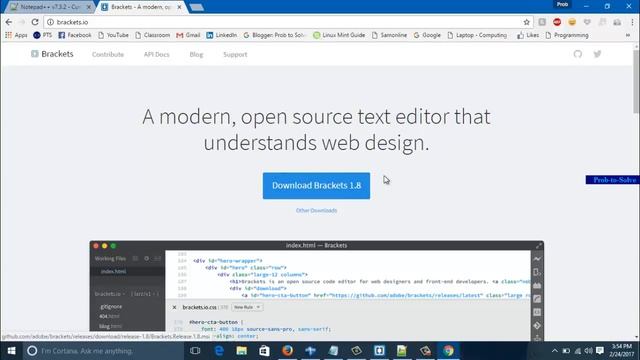Click the grey shield extension icon
Screen dimensions: 640x360
[587, 22]
